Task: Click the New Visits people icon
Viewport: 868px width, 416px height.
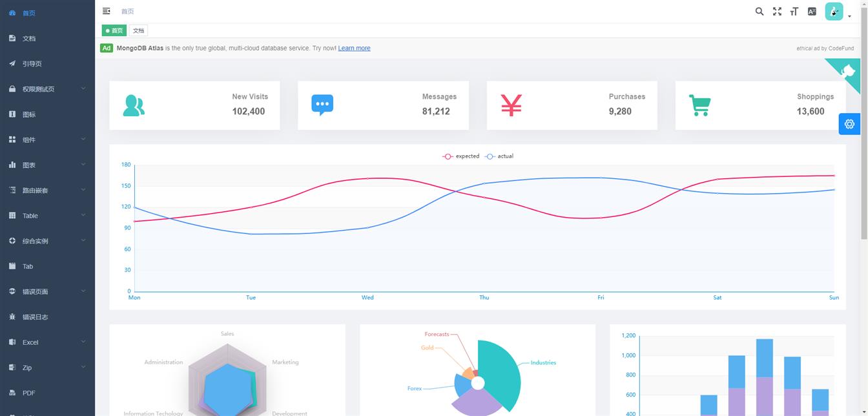Action: pos(134,105)
